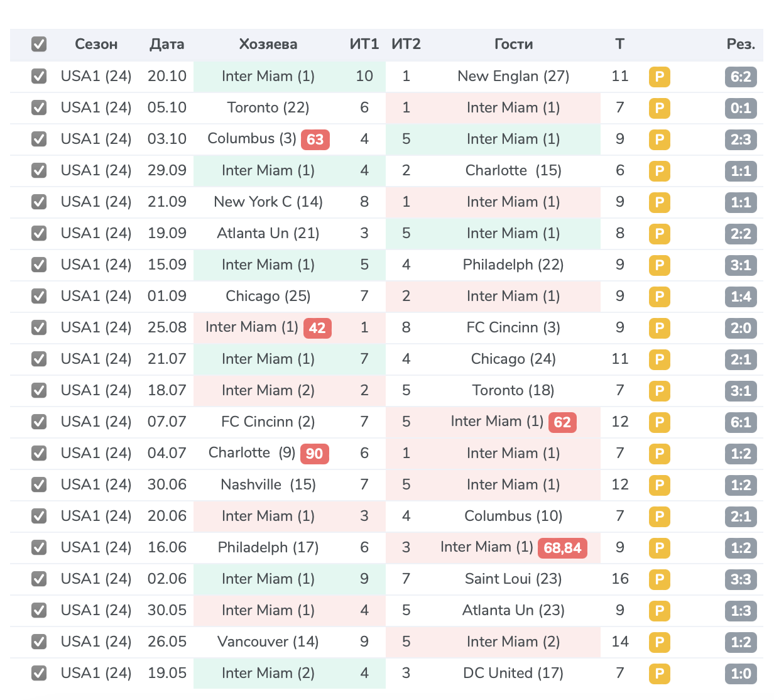This screenshot has width=774, height=700.
Task: Click red card badge 68,84 in the 16.06 row
Action: click(x=563, y=548)
